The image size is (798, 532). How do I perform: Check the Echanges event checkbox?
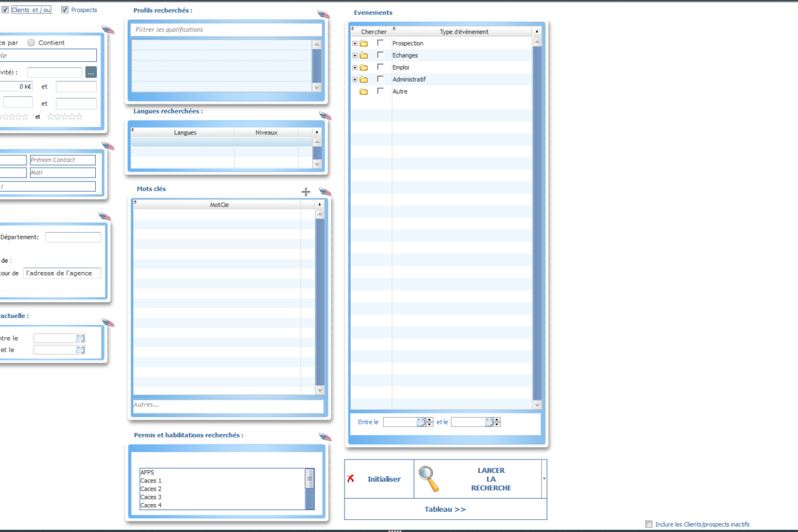380,55
